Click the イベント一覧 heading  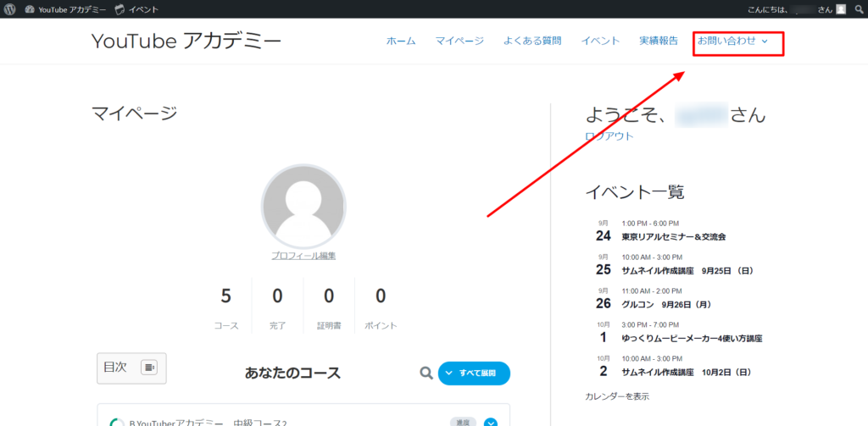coord(635,192)
